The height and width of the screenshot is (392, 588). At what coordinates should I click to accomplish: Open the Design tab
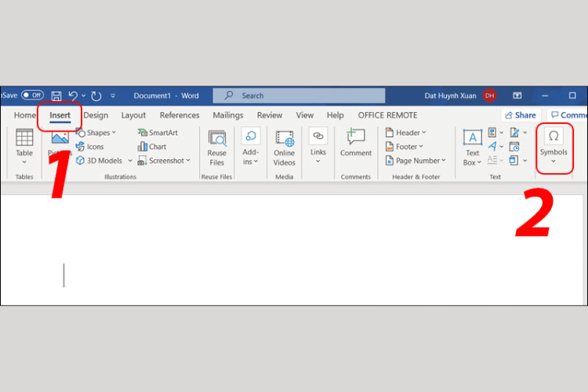96,115
